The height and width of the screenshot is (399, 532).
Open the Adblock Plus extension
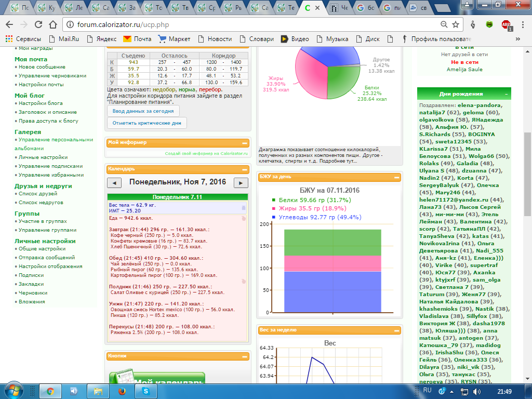pyautogui.click(x=506, y=25)
